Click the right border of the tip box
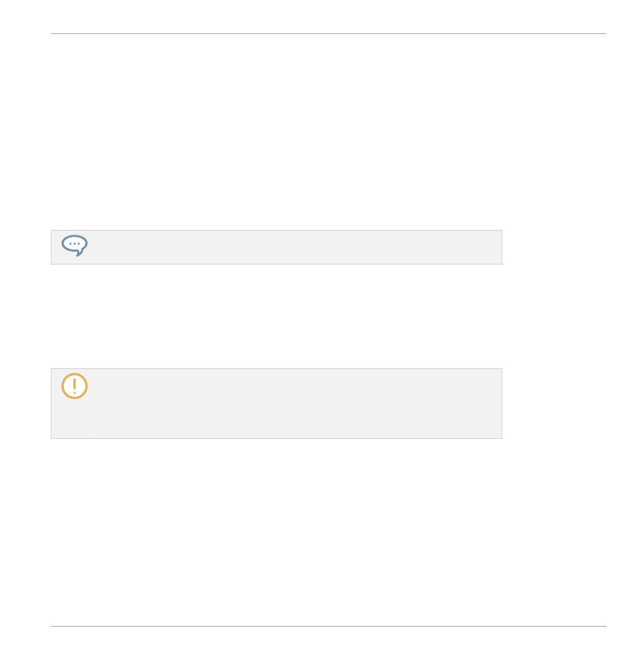The height and width of the screenshot is (645, 644). 502,248
